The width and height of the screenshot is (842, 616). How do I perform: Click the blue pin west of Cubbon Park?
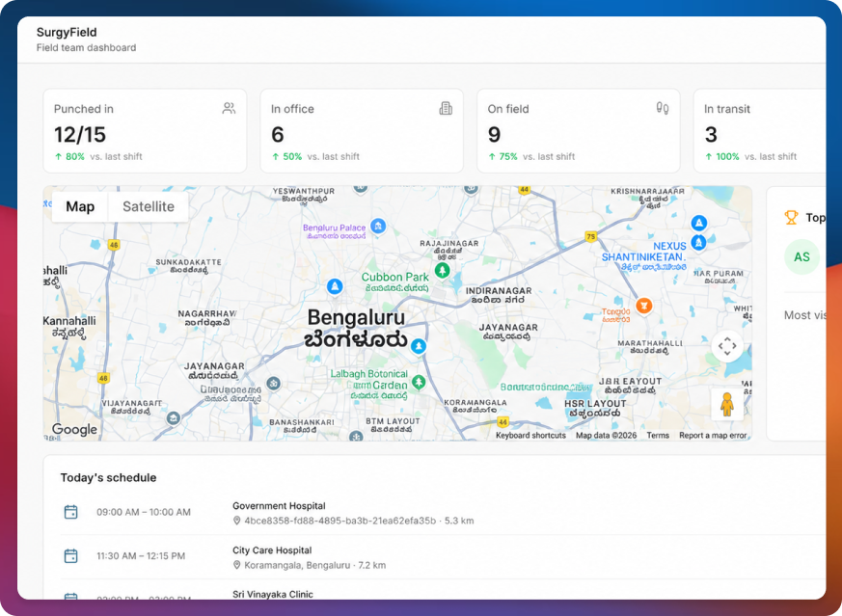[x=335, y=286]
